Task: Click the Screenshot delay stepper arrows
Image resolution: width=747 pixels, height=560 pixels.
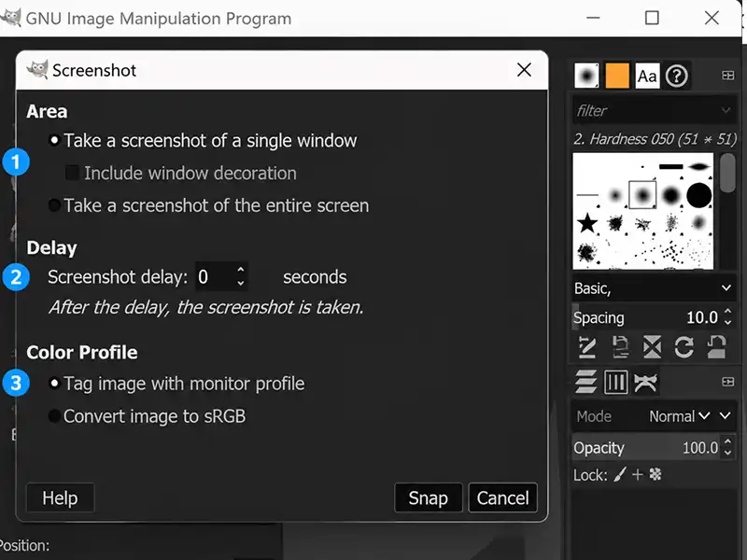Action: pyautogui.click(x=241, y=276)
